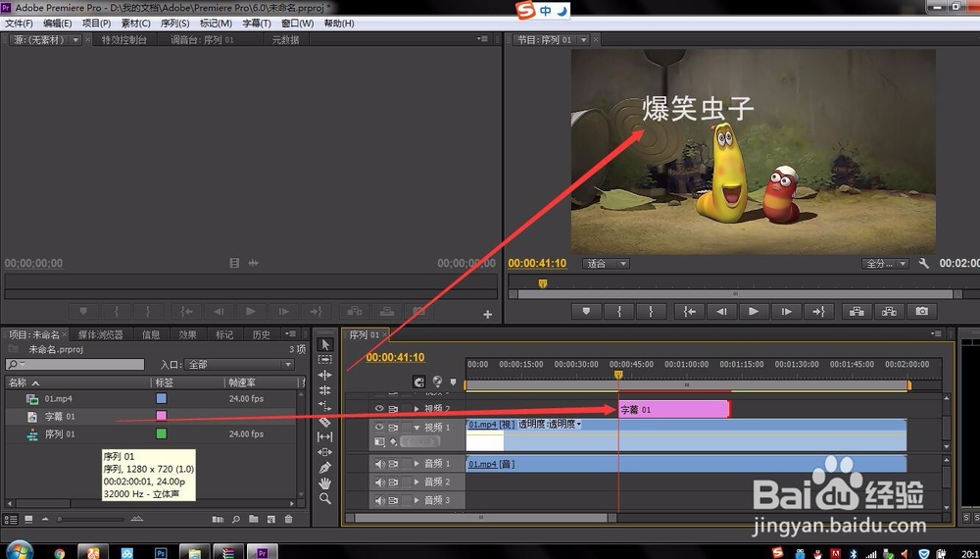The image size is (980, 559).
Task: Add marker in Program monitor controls
Action: point(586,312)
